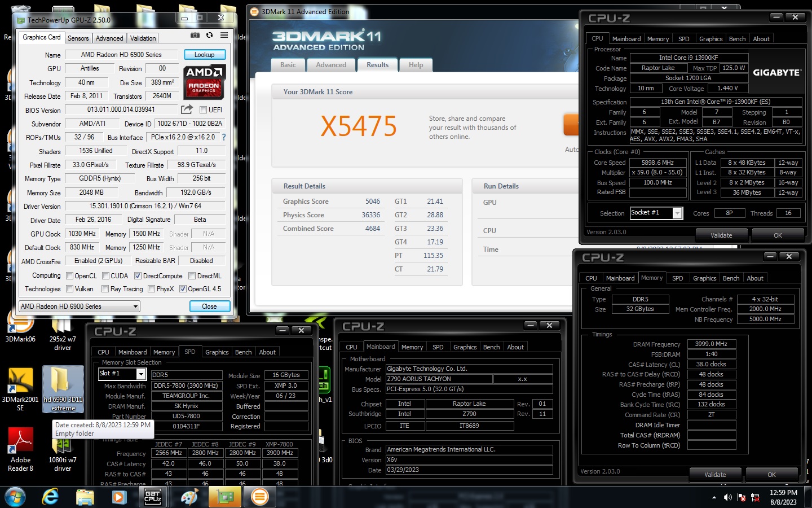This screenshot has width=812, height=508.
Task: Click Validate in the CPU-Z memory window
Action: click(715, 475)
